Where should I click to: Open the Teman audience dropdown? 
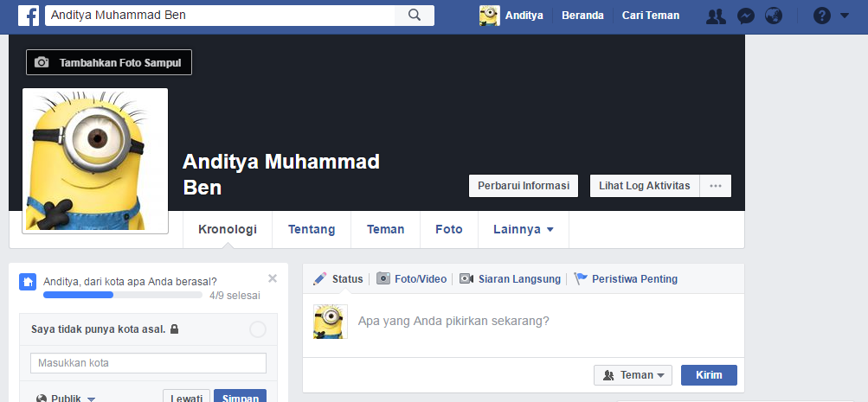click(633, 375)
